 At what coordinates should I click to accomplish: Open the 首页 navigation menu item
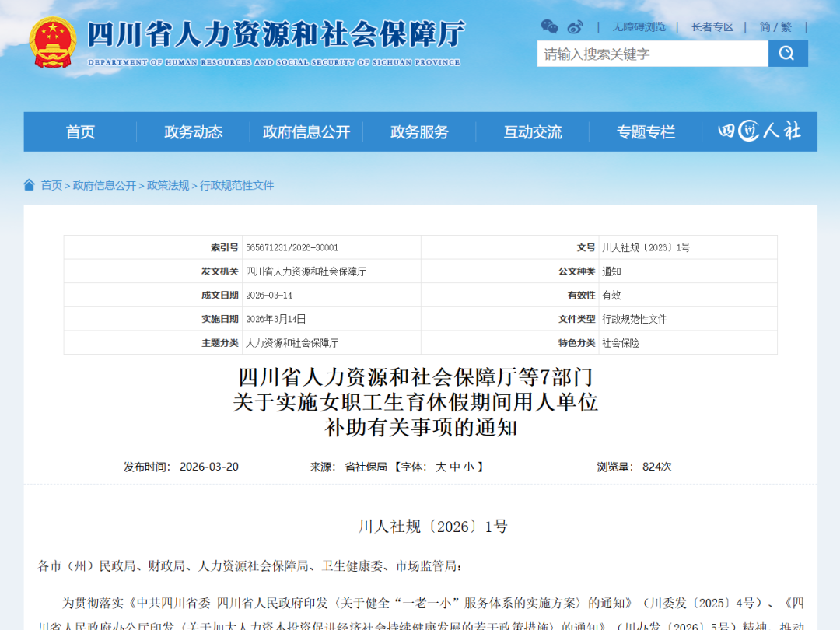tap(80, 132)
